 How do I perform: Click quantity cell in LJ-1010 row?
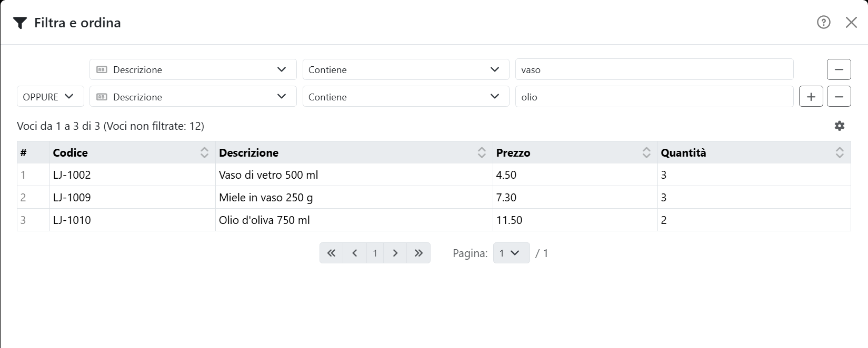tap(754, 220)
